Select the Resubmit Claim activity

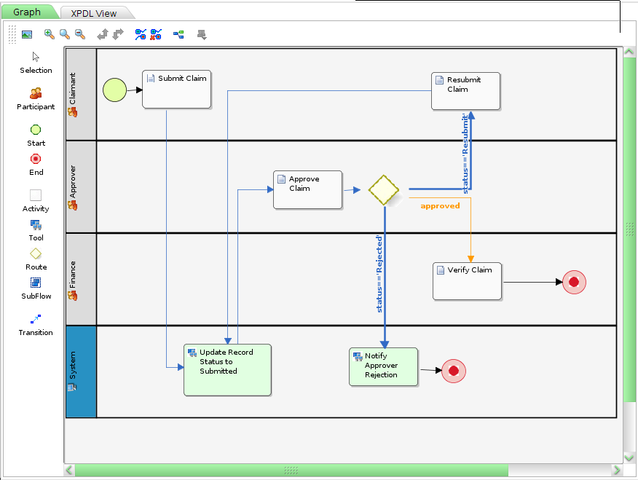point(465,91)
